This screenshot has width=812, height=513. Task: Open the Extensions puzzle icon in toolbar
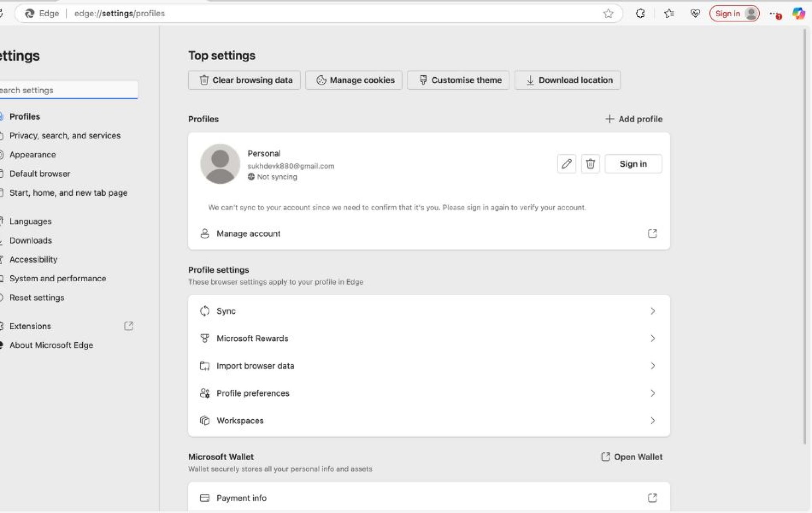[x=640, y=13]
